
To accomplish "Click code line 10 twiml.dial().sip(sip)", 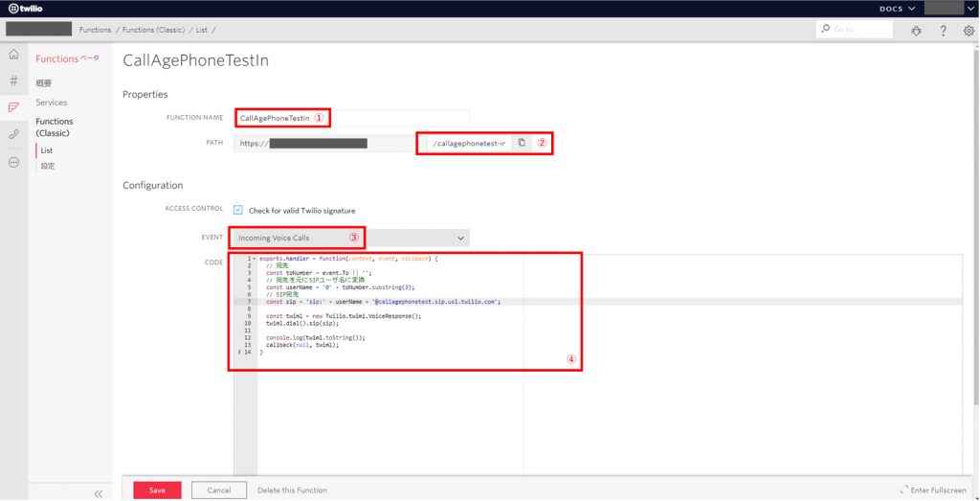I will tap(302, 324).
